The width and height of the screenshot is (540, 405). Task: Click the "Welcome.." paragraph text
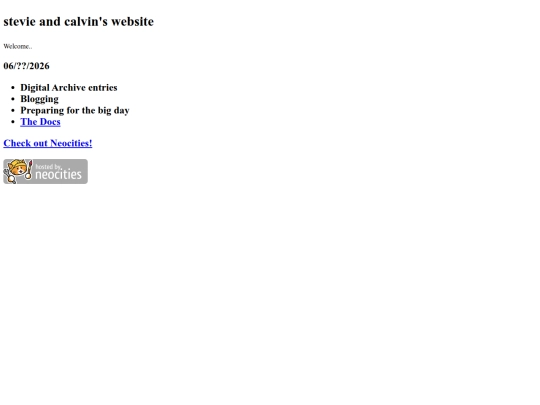click(18, 46)
